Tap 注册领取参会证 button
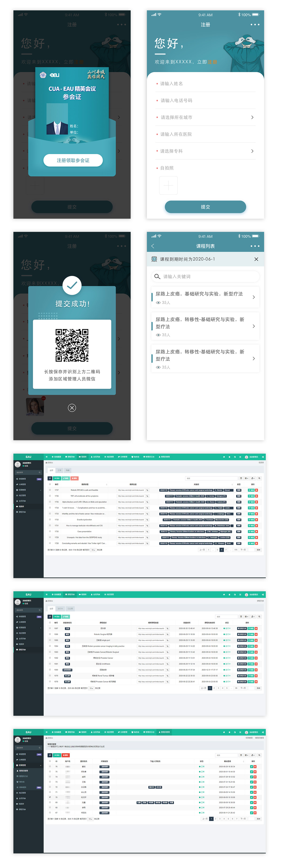 (73, 160)
